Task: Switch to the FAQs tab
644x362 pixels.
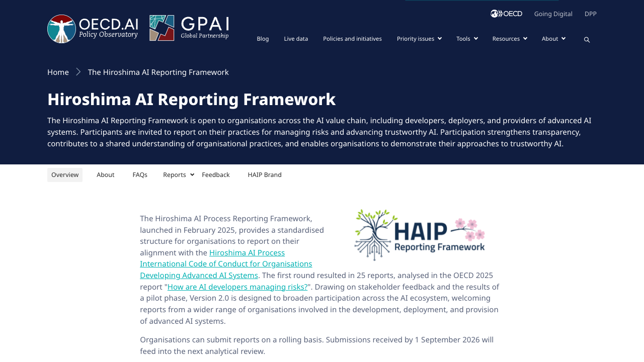Action: 140,175
